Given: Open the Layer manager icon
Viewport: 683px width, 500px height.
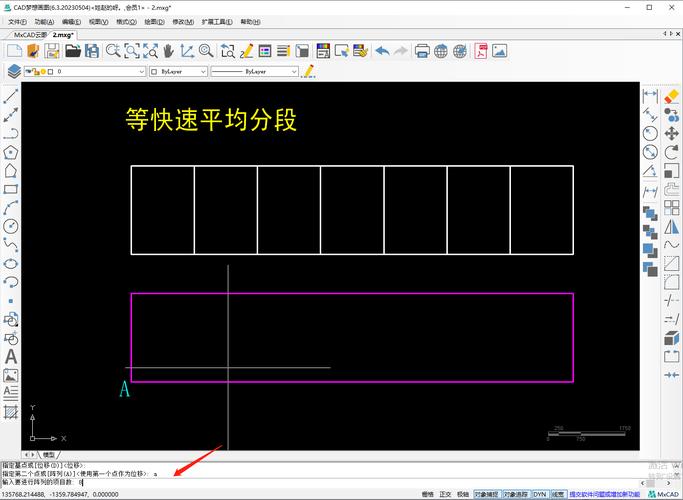Looking at the screenshot, I should [x=13, y=71].
